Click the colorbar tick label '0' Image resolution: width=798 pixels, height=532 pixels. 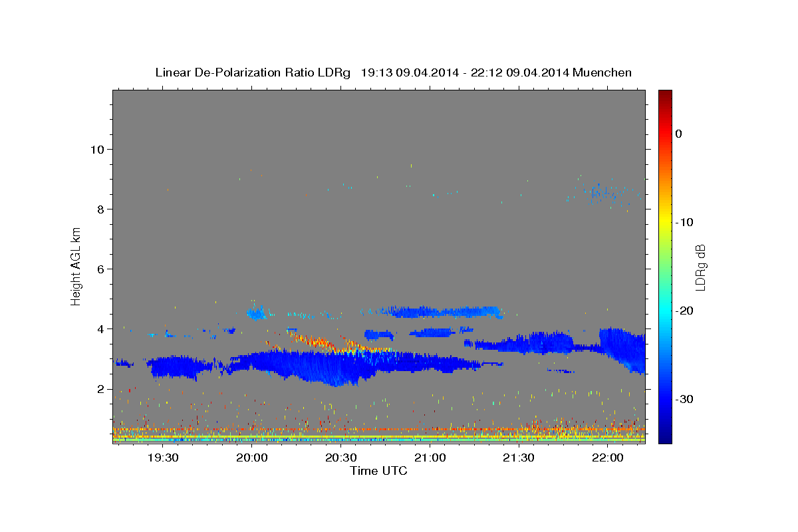(679, 134)
